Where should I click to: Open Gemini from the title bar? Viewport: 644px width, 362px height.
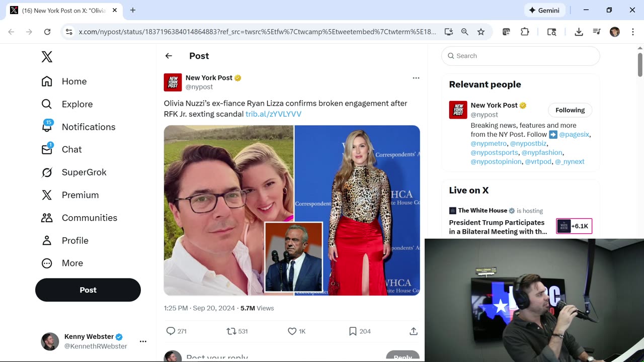point(544,10)
